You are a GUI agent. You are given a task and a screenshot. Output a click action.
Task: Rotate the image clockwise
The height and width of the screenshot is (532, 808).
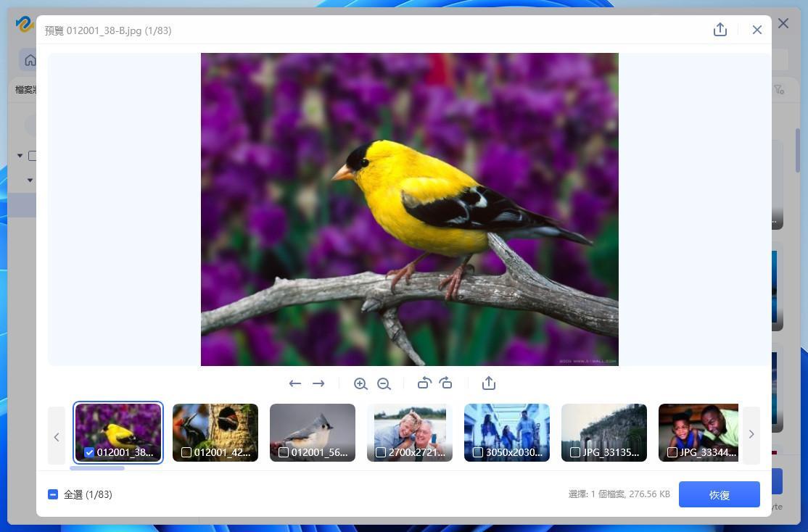tap(446, 383)
